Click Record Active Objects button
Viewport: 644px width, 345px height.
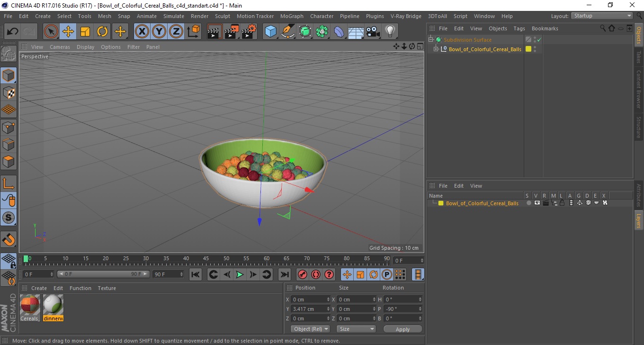click(x=302, y=274)
